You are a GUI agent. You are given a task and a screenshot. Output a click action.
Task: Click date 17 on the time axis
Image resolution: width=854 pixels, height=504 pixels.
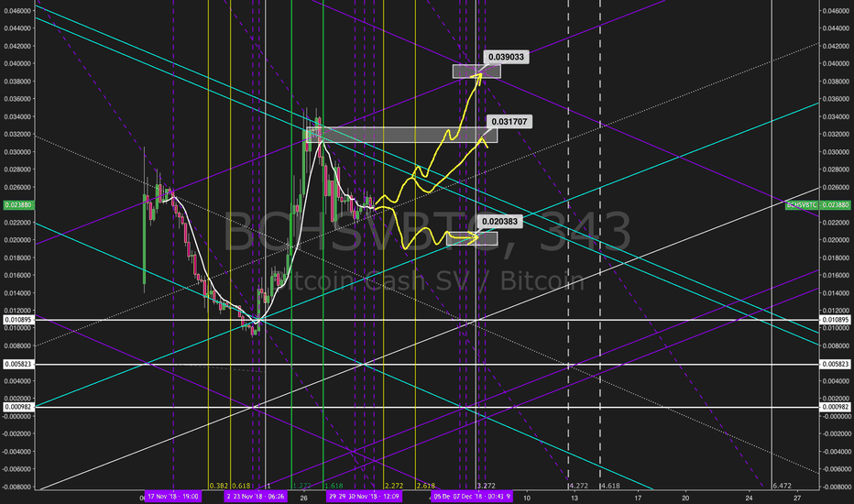pyautogui.click(x=638, y=498)
